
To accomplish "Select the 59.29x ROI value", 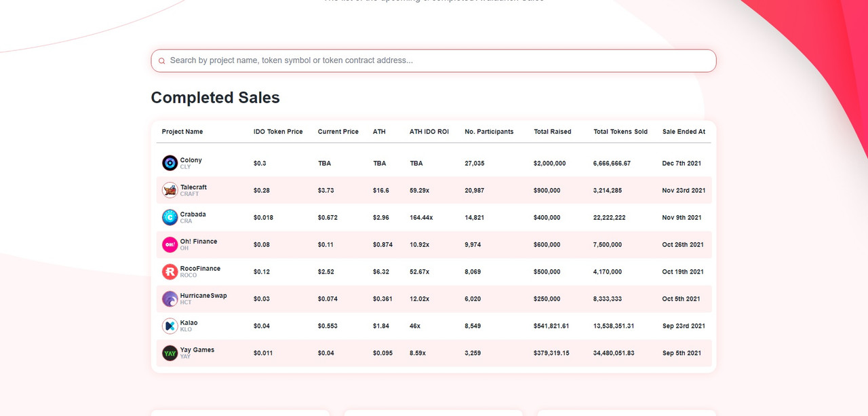I will click(x=419, y=191).
